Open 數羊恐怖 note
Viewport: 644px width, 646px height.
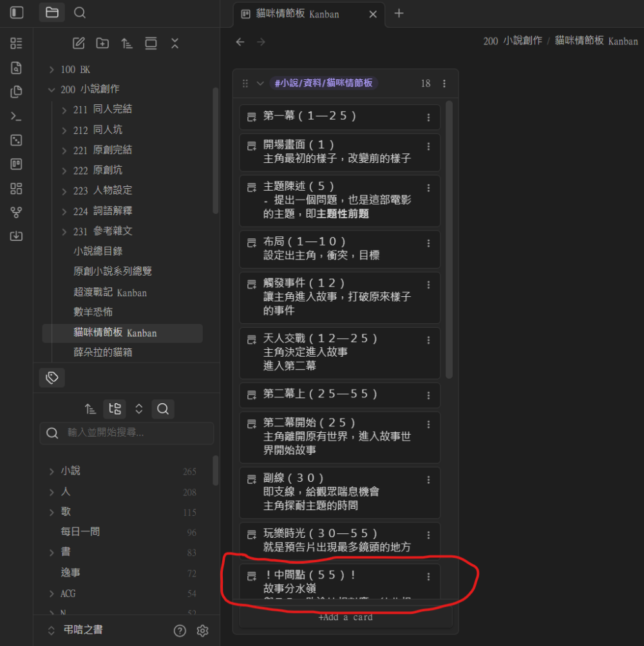pos(93,312)
